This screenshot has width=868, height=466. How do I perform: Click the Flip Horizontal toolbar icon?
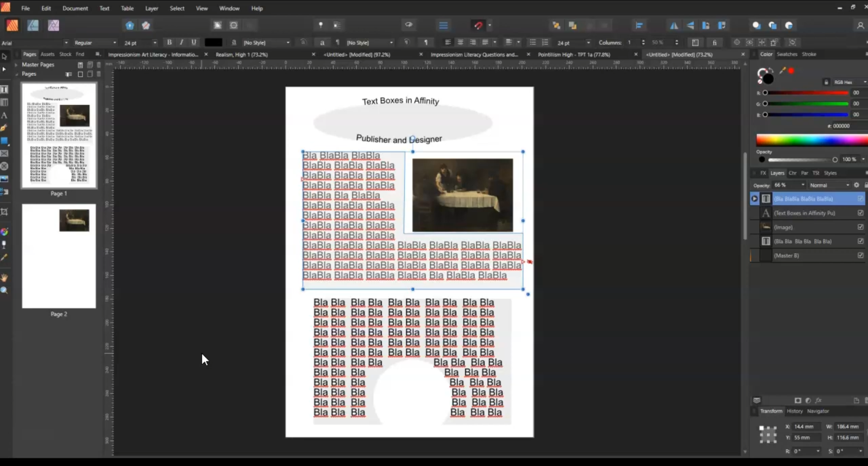pos(674,25)
